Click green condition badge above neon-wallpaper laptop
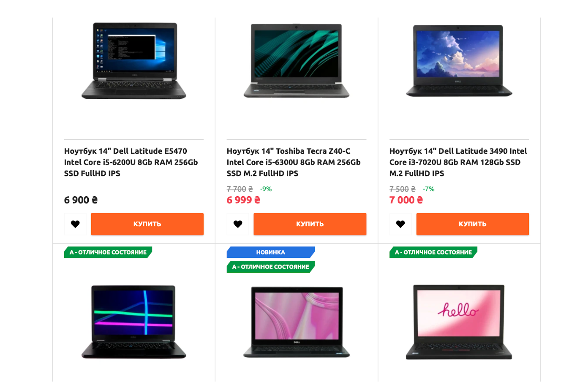The height and width of the screenshot is (390, 588). tap(108, 252)
